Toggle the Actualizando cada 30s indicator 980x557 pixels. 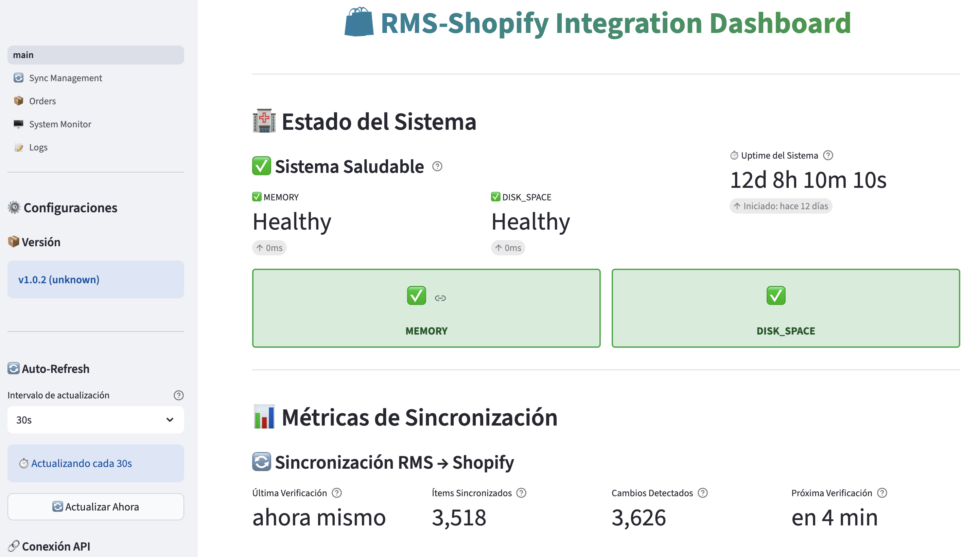(x=95, y=463)
